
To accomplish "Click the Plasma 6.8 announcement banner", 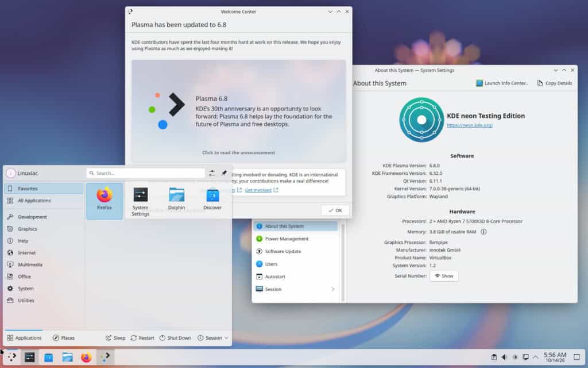I will point(238,111).
